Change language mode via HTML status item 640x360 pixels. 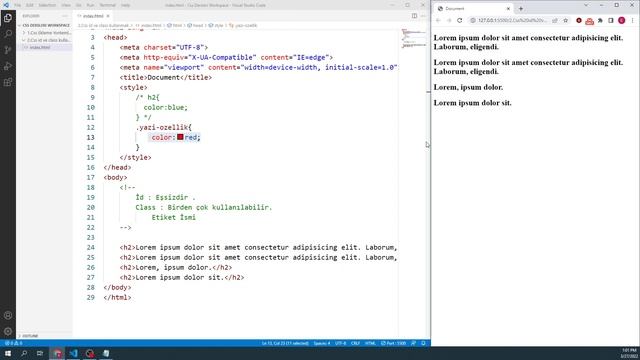[370, 343]
